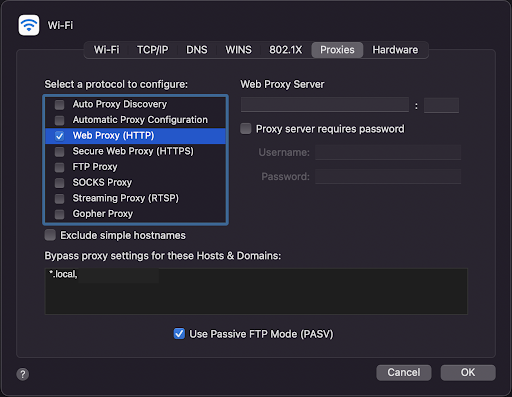Select the Gopher Proxy row label
Image resolution: width=512 pixels, height=397 pixels.
(x=103, y=214)
